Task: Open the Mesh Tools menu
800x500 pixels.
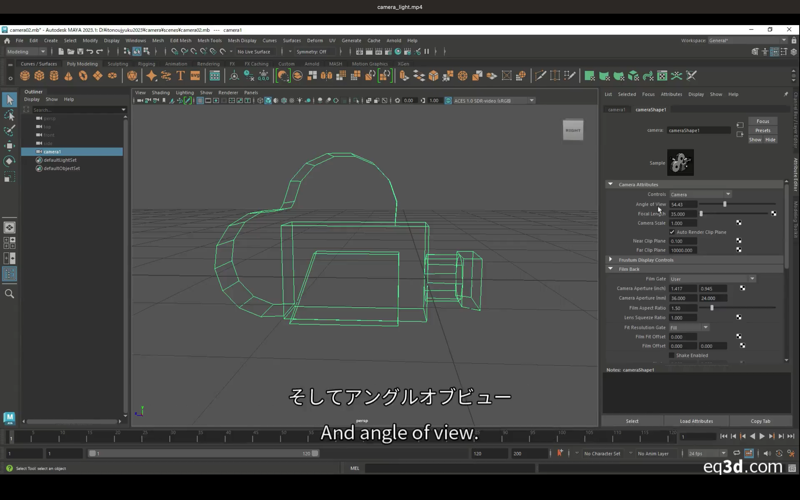Action: point(209,41)
